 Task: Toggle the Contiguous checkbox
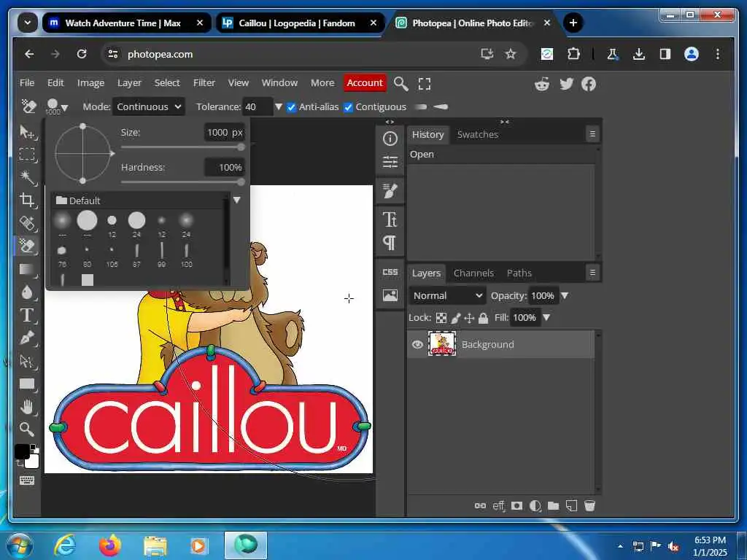click(348, 108)
